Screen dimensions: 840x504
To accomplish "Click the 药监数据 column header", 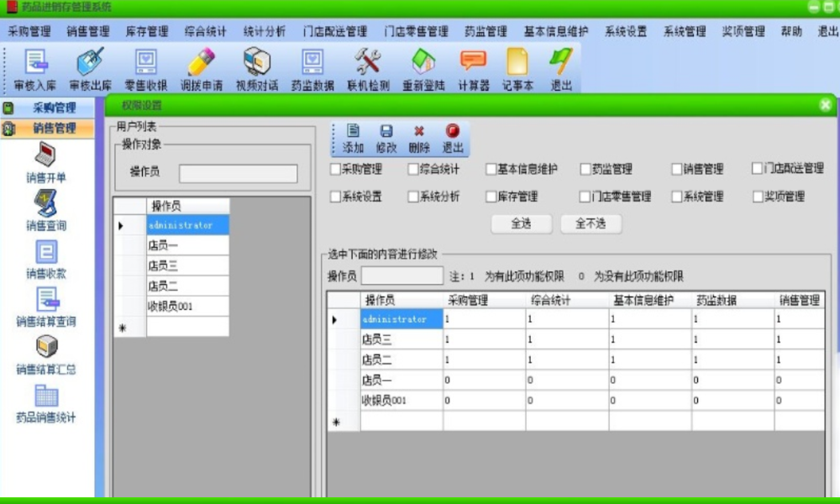I will (732, 300).
